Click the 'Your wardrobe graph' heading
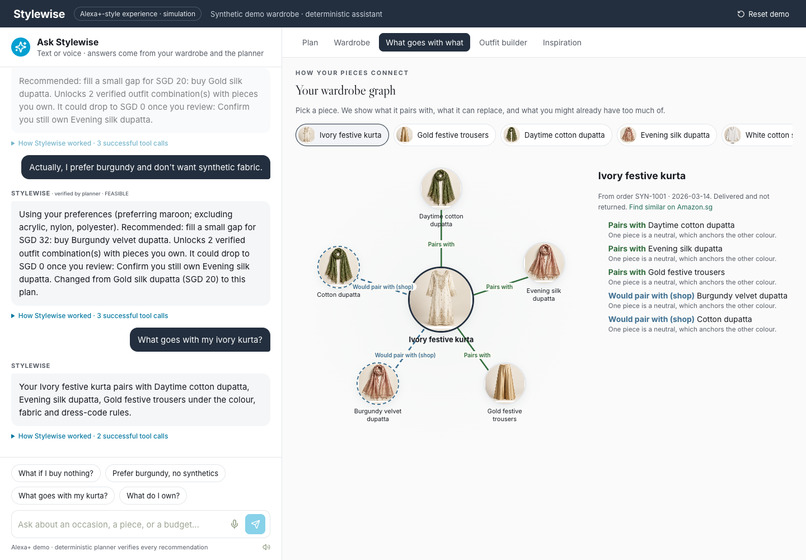Image resolution: width=806 pixels, height=560 pixels. point(345,91)
